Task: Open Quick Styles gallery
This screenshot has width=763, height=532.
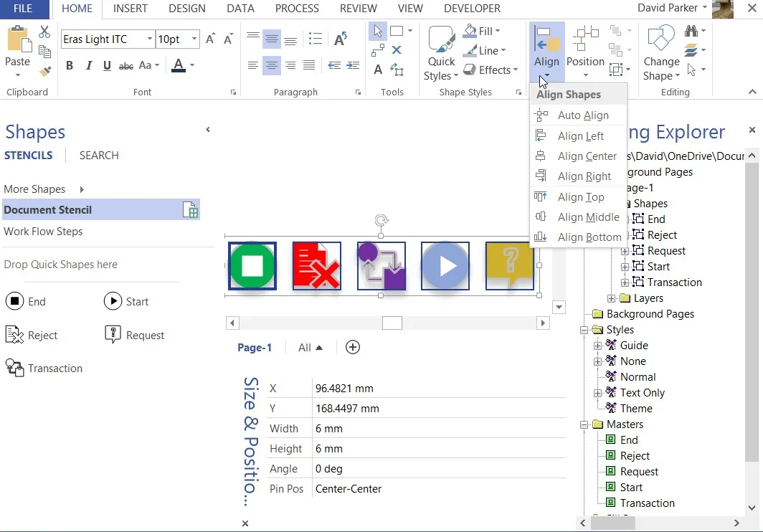Action: [x=441, y=52]
